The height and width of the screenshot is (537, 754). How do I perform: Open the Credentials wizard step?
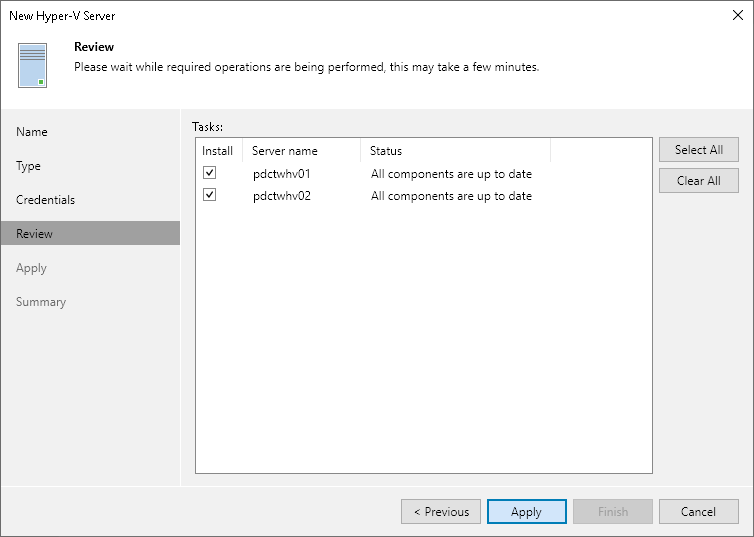click(45, 200)
